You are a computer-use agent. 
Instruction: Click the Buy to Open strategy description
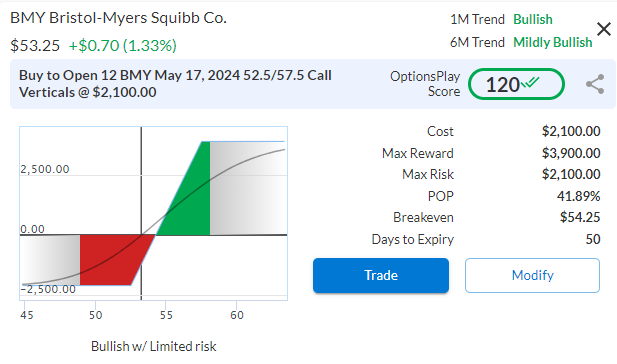tap(175, 83)
